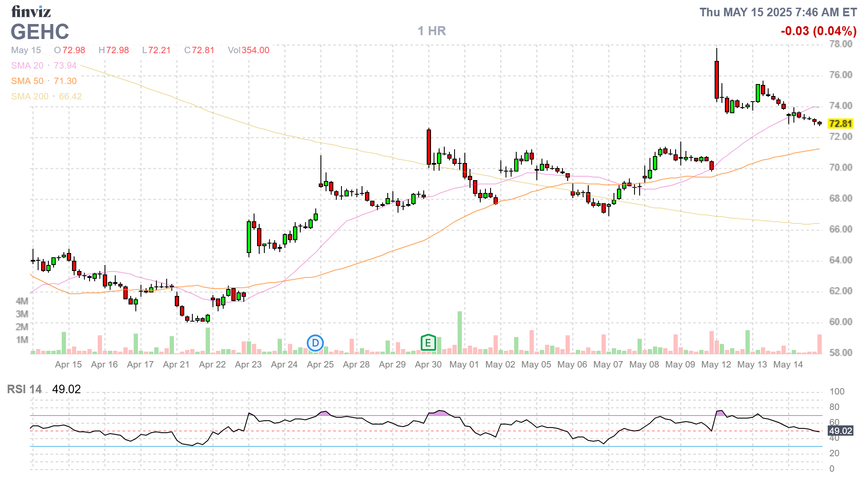Click the RSI 14 indicator label
868x482 pixels.
[24, 389]
